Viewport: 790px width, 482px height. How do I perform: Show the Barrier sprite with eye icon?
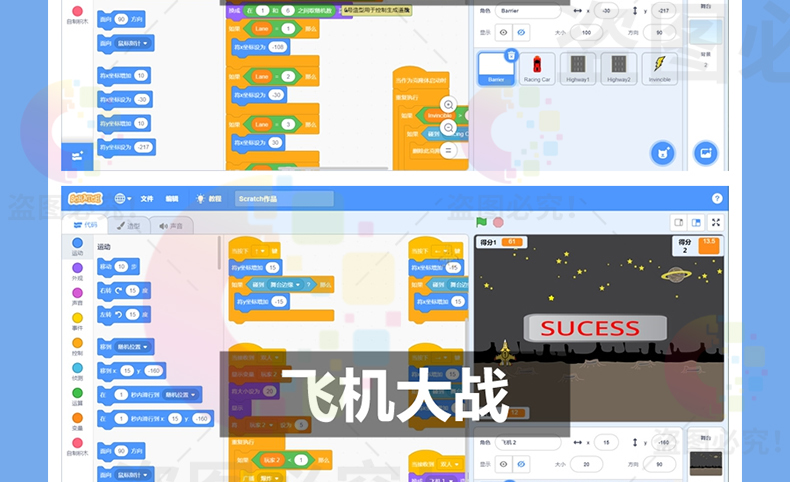click(503, 33)
